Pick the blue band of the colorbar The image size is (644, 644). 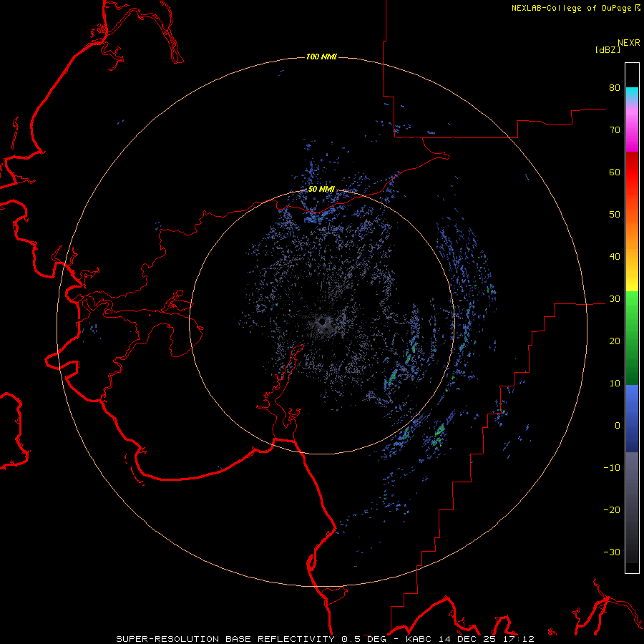632,419
